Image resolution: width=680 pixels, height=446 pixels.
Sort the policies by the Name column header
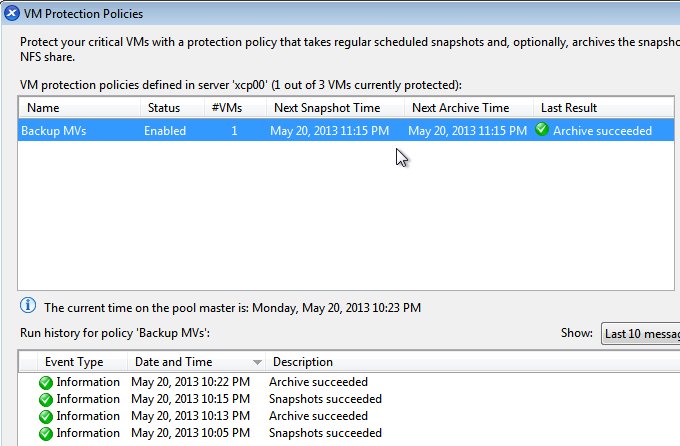(79, 108)
